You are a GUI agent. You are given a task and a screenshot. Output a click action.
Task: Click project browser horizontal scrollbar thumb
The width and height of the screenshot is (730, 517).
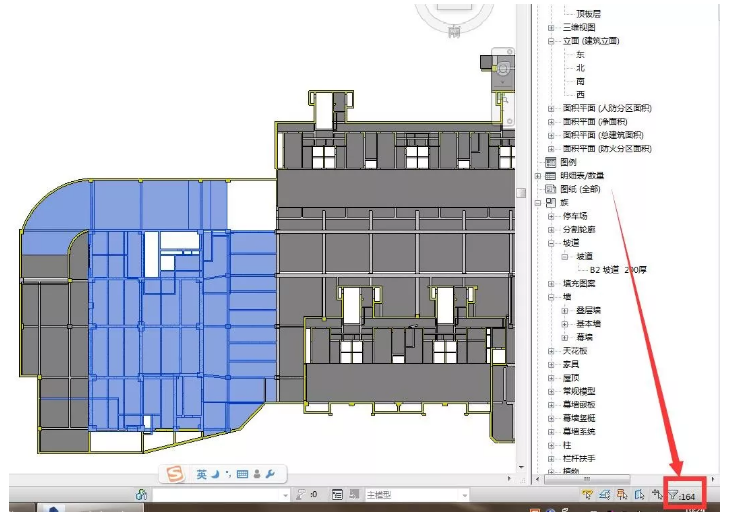click(x=587, y=479)
